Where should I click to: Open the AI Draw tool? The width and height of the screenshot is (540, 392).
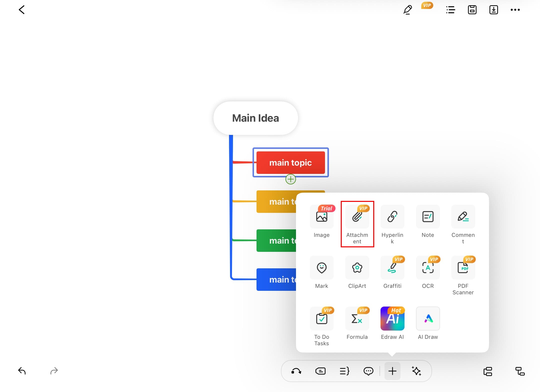[428, 319]
